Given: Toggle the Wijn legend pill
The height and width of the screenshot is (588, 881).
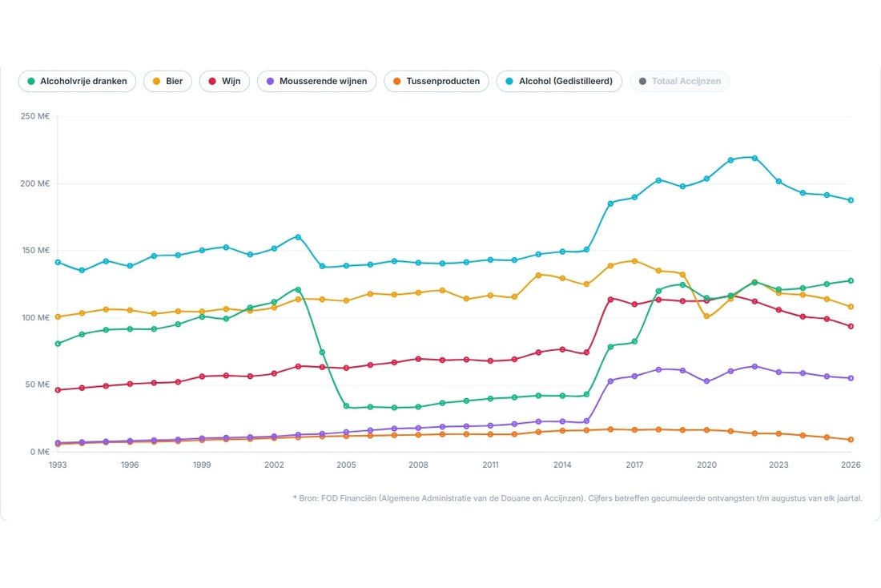Looking at the screenshot, I should [224, 81].
